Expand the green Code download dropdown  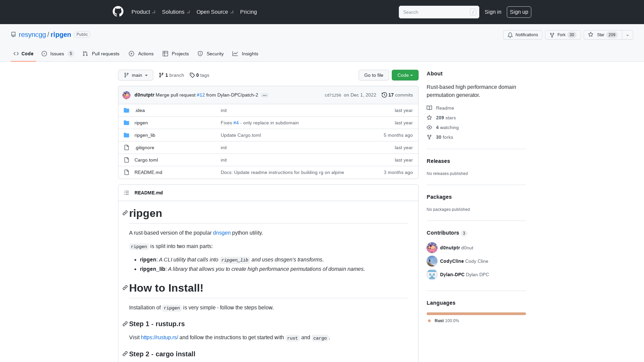405,75
